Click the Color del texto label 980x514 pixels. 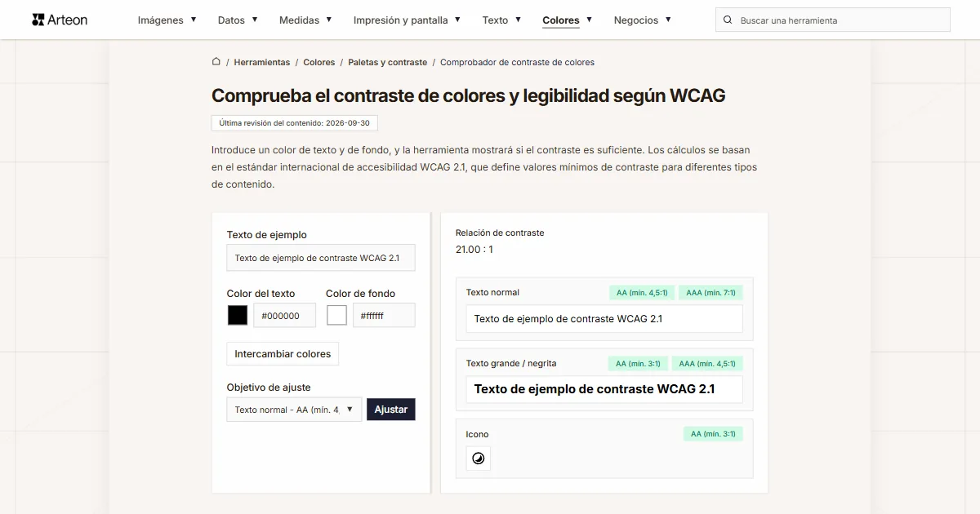click(261, 294)
